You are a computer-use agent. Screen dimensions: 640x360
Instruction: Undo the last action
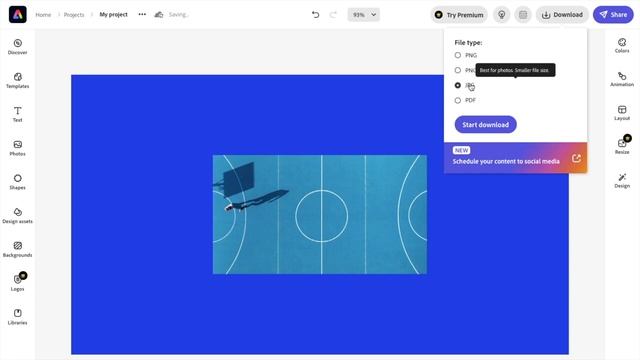(316, 15)
